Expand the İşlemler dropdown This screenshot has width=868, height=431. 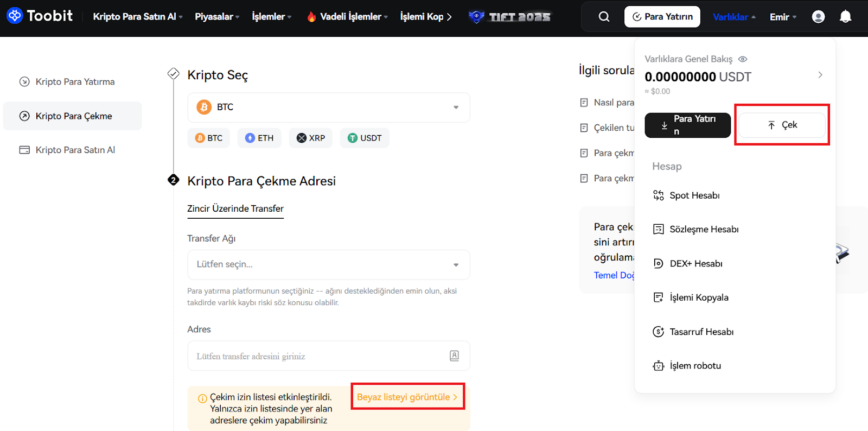click(x=272, y=17)
